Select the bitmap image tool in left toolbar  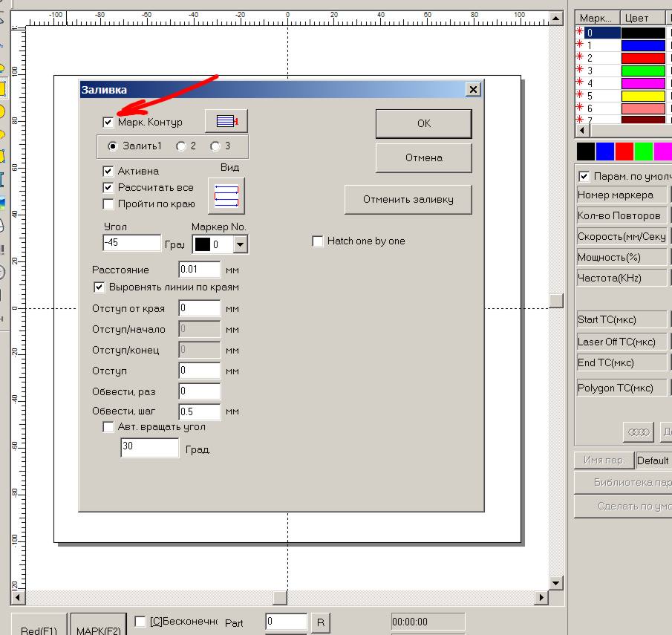click(x=2, y=202)
